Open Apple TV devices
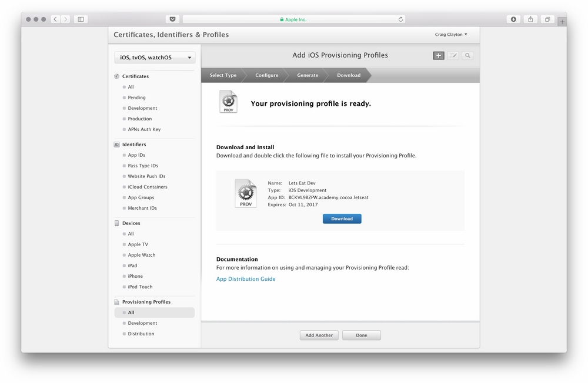The image size is (588, 383). 138,244
